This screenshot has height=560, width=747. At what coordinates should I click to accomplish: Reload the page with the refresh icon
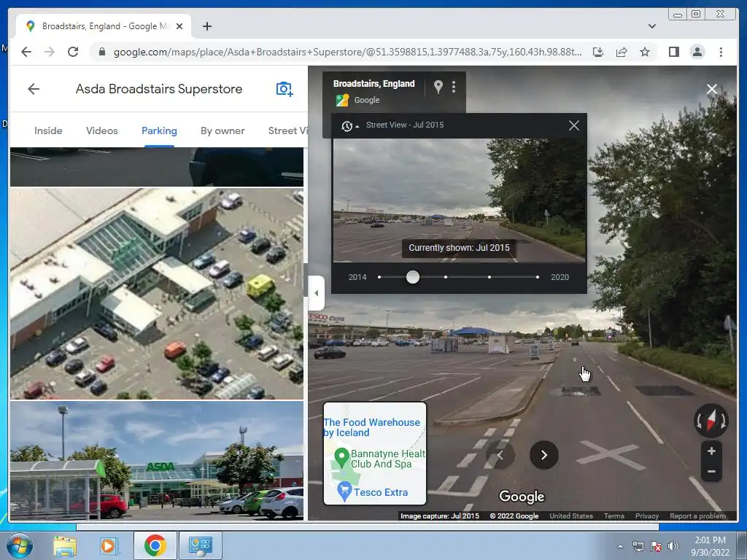pyautogui.click(x=73, y=52)
